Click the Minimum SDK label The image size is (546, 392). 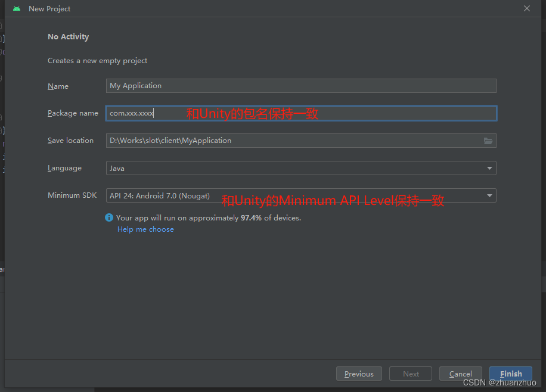tap(72, 195)
